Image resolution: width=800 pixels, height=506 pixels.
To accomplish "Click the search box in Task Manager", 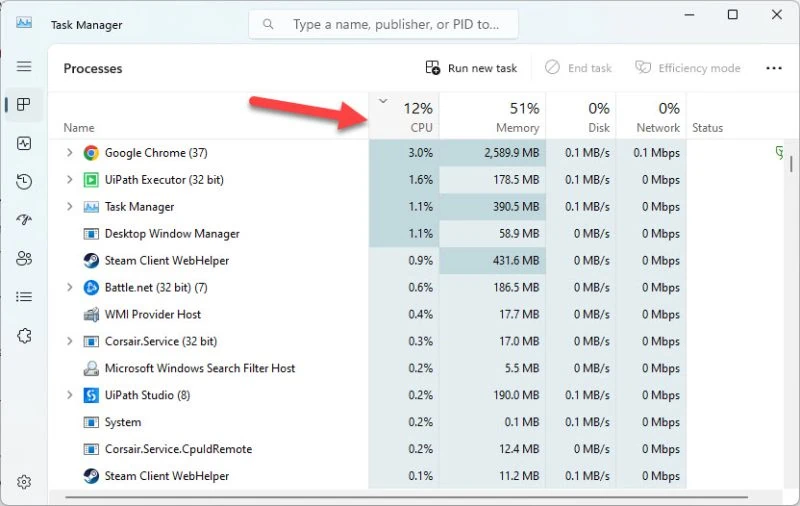I will click(383, 24).
